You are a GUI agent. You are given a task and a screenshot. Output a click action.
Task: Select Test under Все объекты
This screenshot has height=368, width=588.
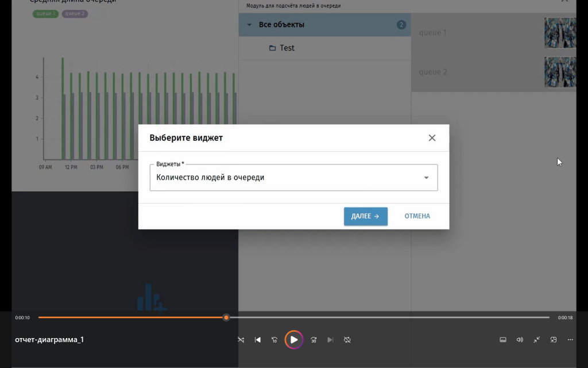point(287,48)
